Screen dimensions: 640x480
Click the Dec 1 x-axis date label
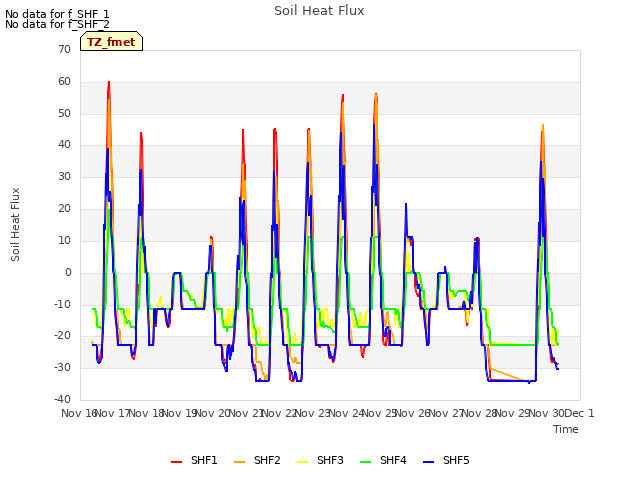pos(580,413)
